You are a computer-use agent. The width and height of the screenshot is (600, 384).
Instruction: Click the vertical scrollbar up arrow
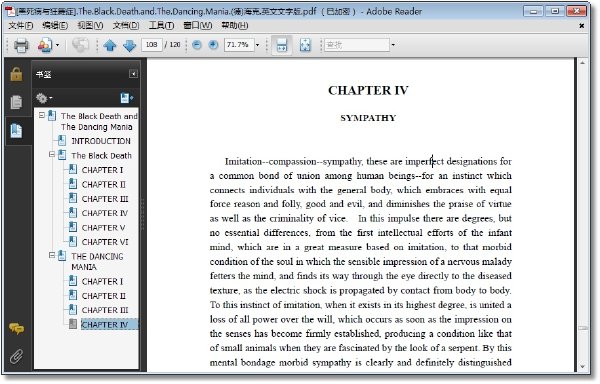pos(582,62)
